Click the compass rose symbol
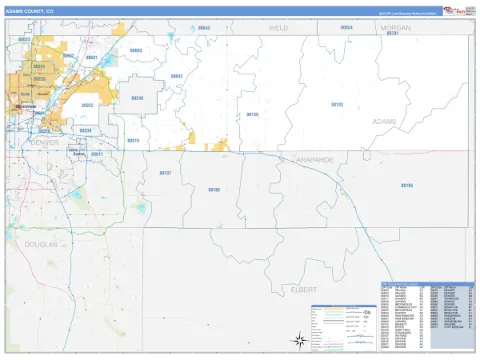Image resolution: width=480 pixels, height=360 pixels. [299, 341]
